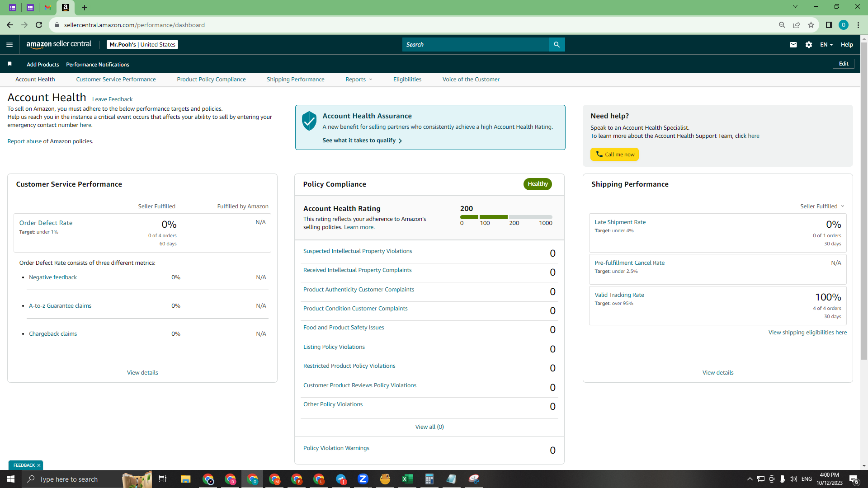868x488 pixels.
Task: Click the bookmark flag icon
Action: point(9,64)
